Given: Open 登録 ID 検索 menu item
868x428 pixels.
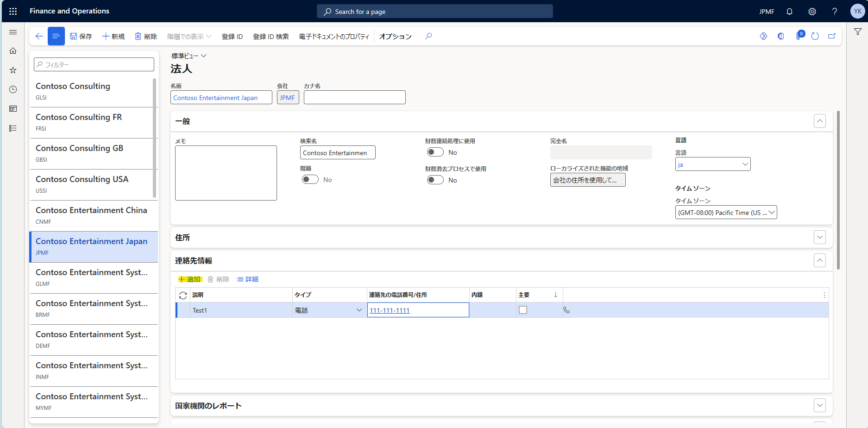Looking at the screenshot, I should [271, 36].
